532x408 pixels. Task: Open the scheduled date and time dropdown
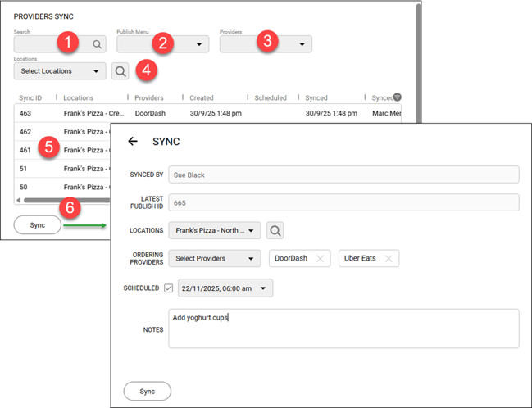[x=263, y=288]
